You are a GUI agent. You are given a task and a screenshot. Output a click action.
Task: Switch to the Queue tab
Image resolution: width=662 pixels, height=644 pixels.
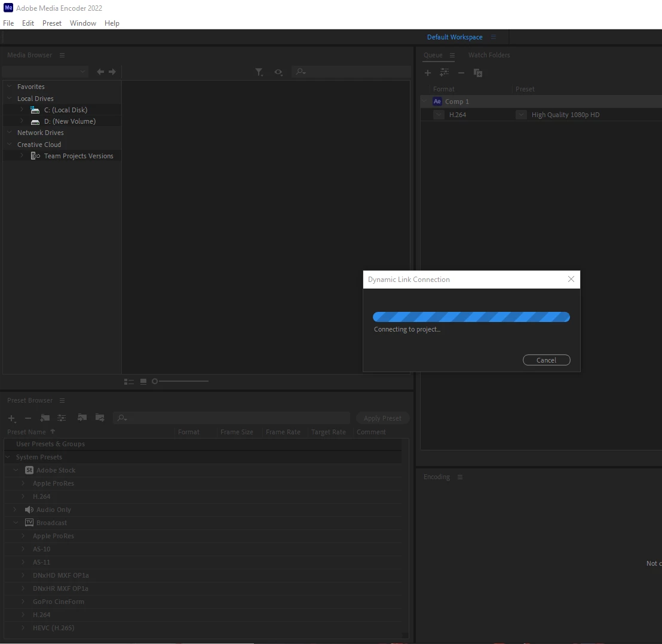click(433, 56)
